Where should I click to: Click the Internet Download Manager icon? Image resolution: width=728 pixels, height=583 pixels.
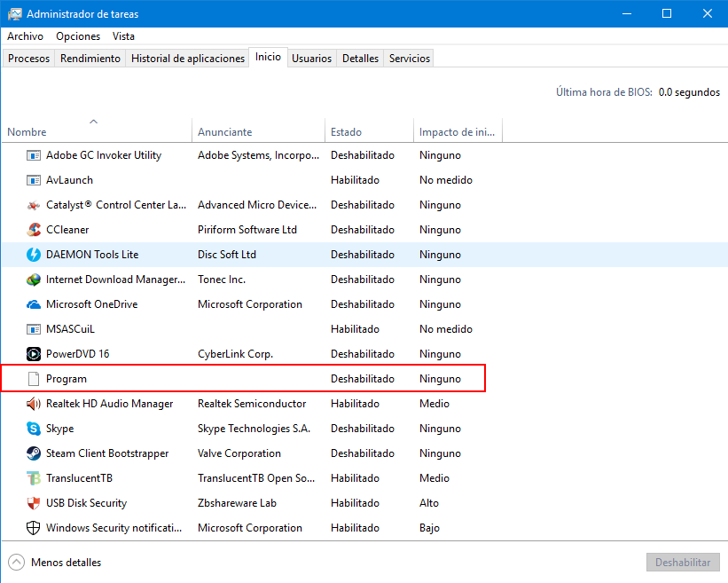point(34,280)
